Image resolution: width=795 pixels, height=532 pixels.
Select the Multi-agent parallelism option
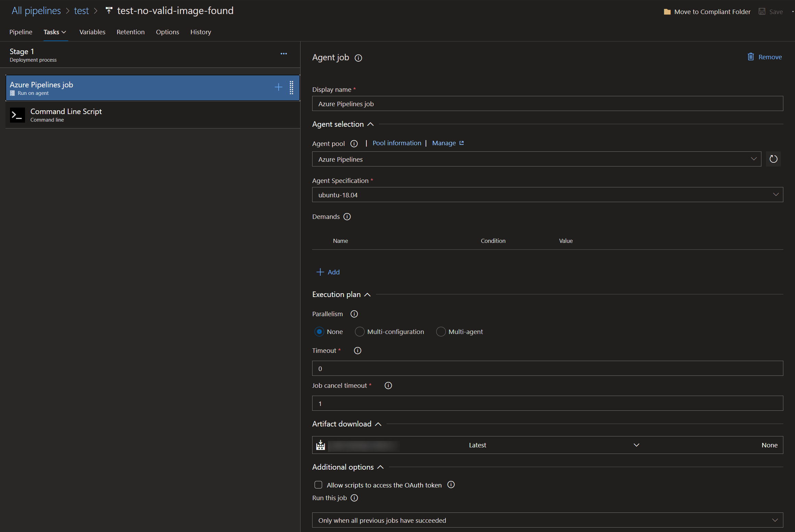pos(441,332)
